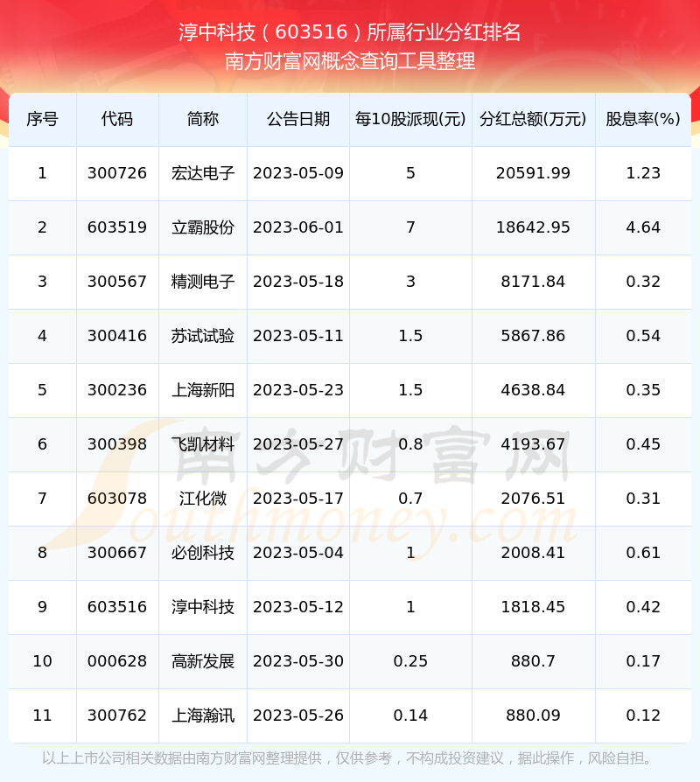Click total dividend 880.7

[x=533, y=661]
